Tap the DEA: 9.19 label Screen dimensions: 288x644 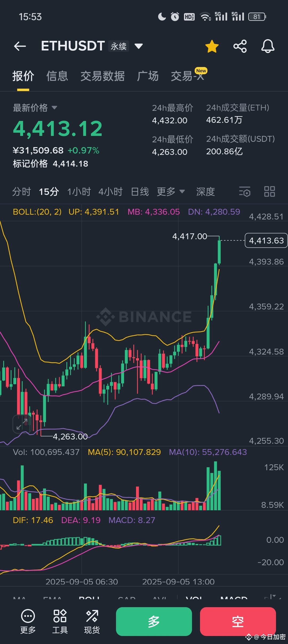point(81,520)
